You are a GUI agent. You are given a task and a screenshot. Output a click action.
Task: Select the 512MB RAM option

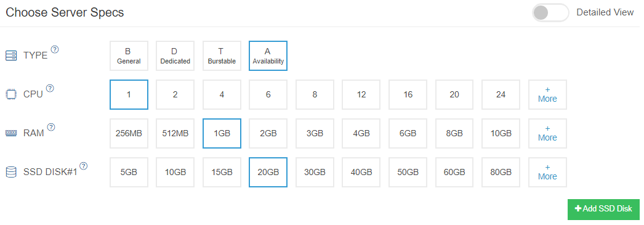pos(175,133)
